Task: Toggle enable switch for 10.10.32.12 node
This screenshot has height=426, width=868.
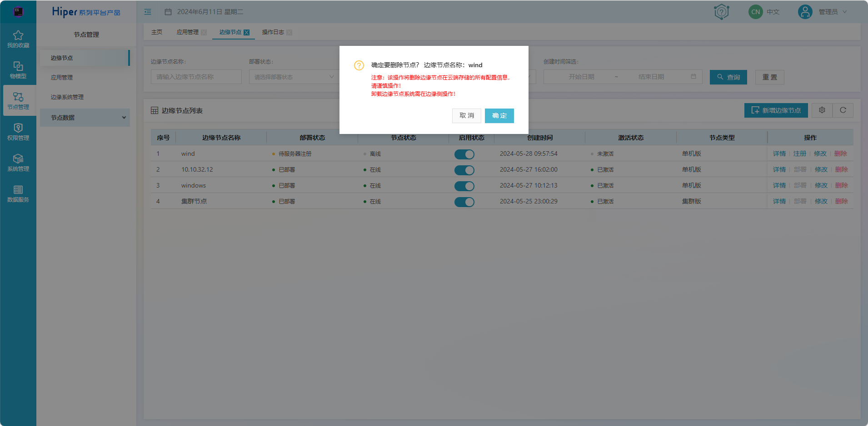Action: click(x=464, y=170)
